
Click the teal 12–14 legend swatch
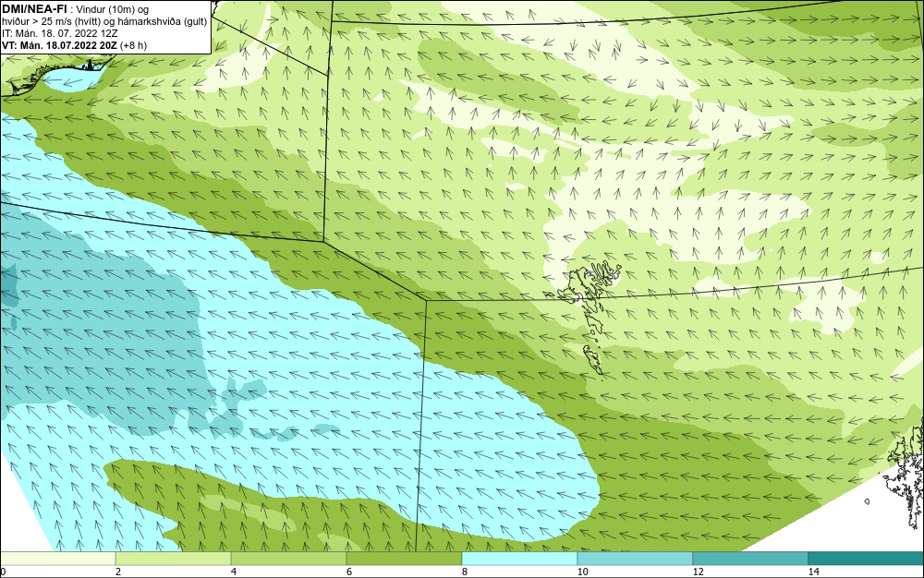750,559
